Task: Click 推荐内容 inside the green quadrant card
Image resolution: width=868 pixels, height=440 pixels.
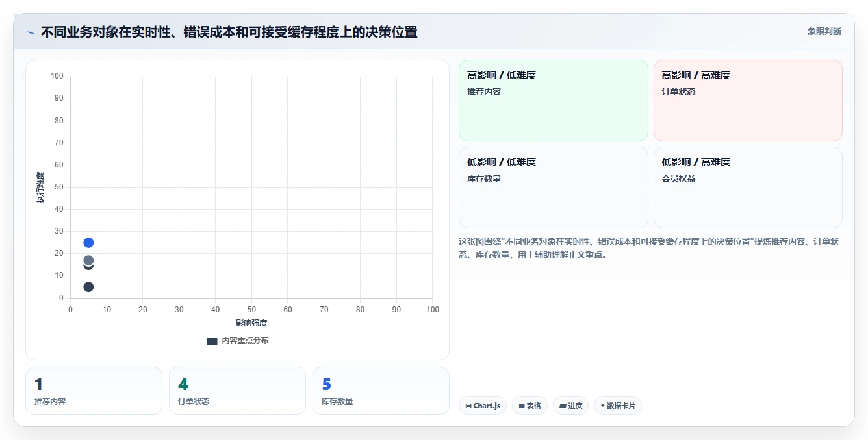Action: coord(484,92)
